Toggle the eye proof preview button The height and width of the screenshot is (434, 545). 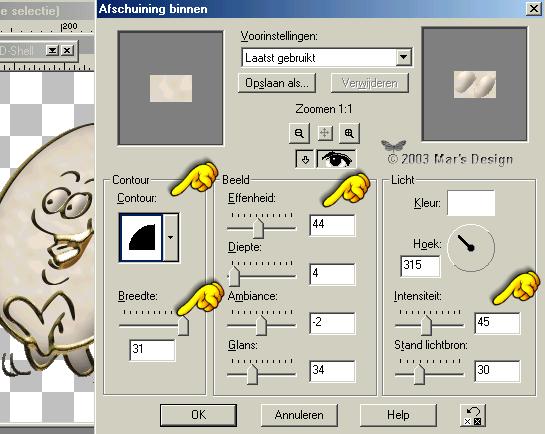pyautogui.click(x=336, y=159)
